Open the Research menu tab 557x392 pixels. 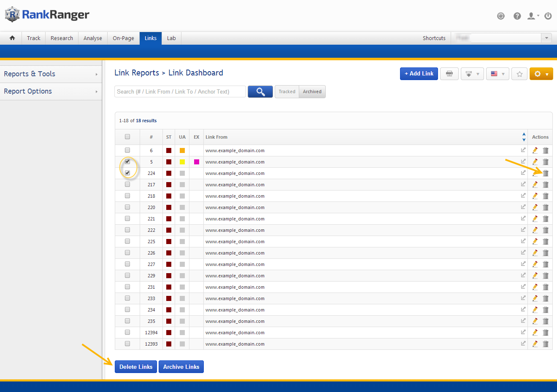coord(62,38)
